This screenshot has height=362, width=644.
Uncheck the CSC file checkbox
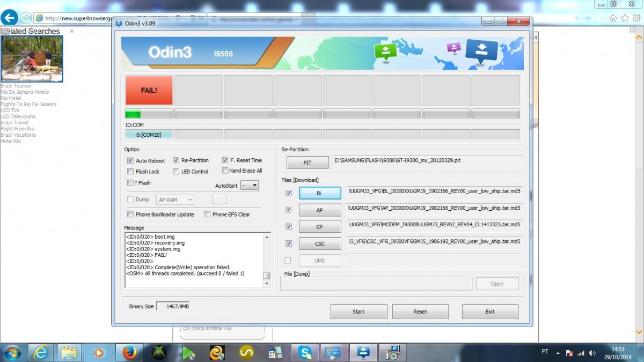pos(289,243)
